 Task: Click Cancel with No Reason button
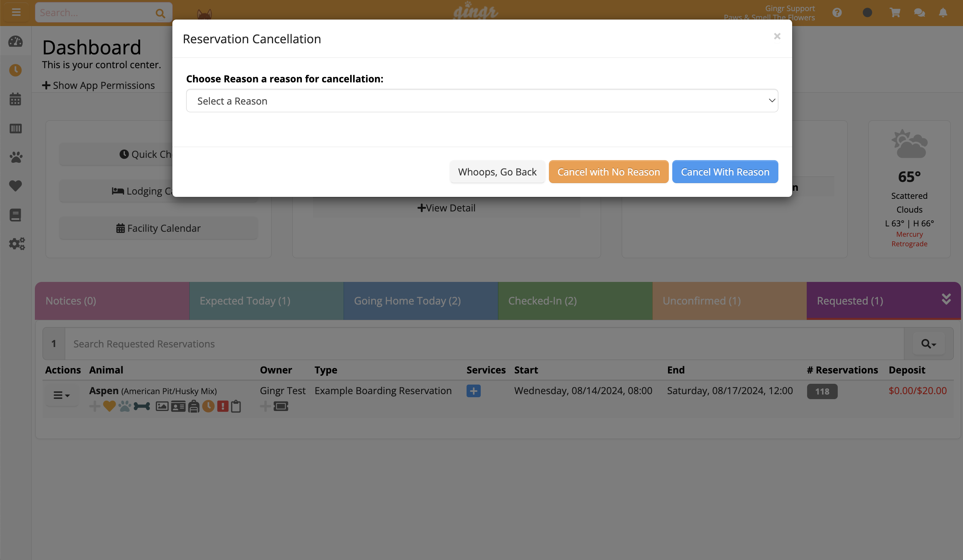pyautogui.click(x=609, y=172)
